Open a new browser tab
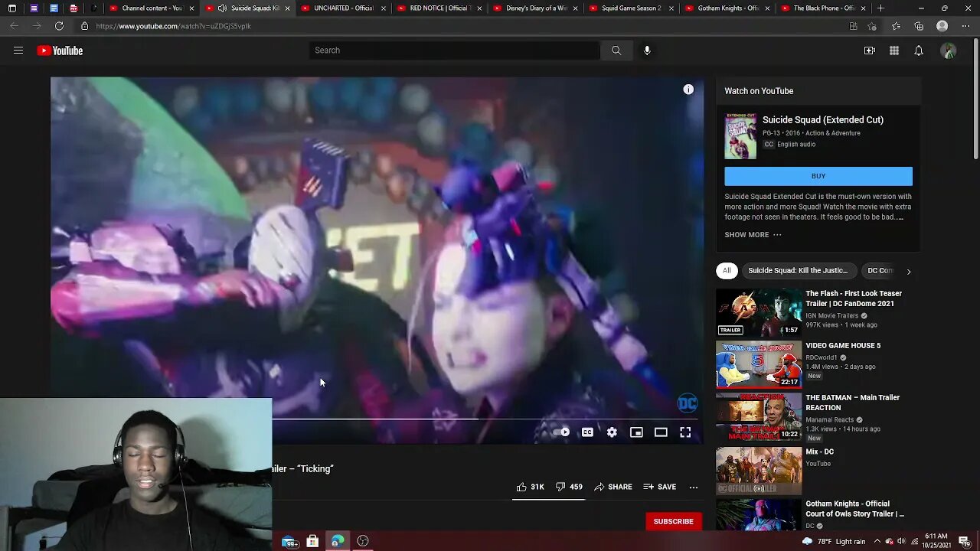Image resolution: width=980 pixels, height=551 pixels. pyautogui.click(x=880, y=8)
